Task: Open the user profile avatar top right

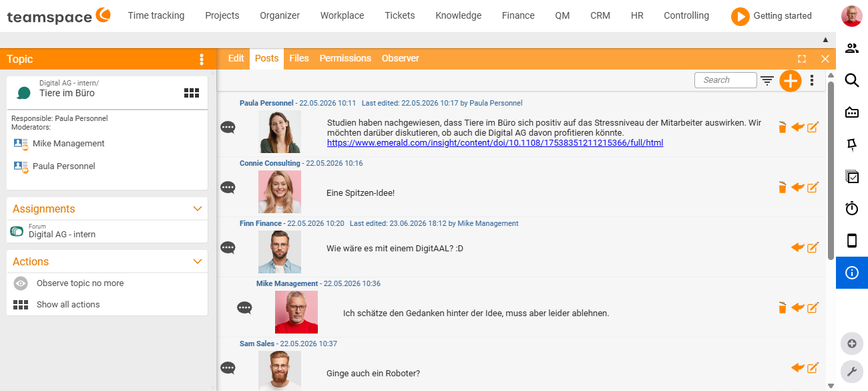Action: click(851, 16)
